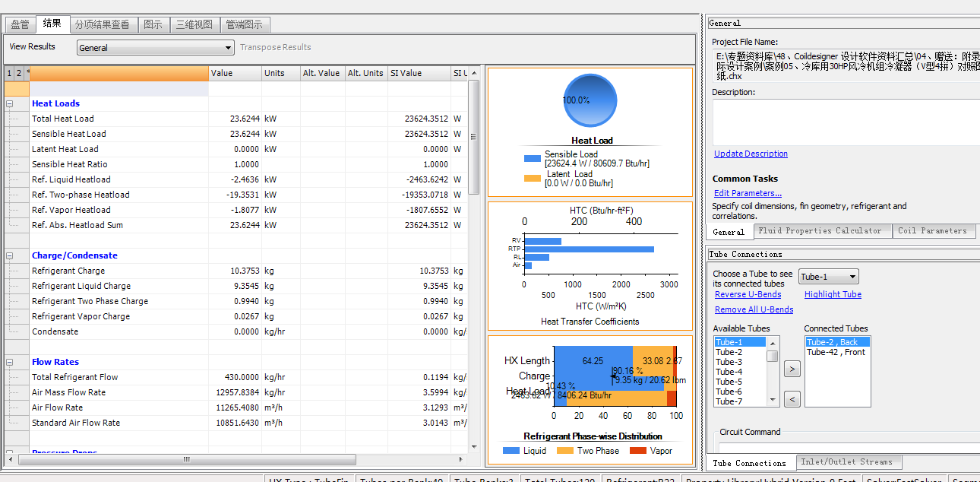The image size is (980, 482).
Task: Select the 结果 tab
Action: click(52, 24)
